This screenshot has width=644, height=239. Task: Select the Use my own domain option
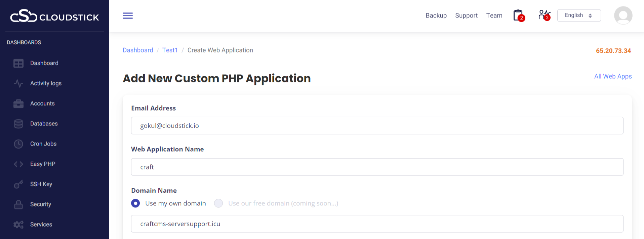136,203
